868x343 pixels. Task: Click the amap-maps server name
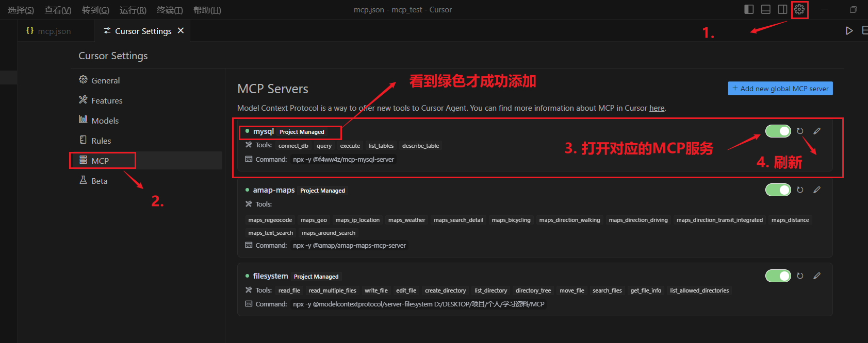(x=274, y=190)
